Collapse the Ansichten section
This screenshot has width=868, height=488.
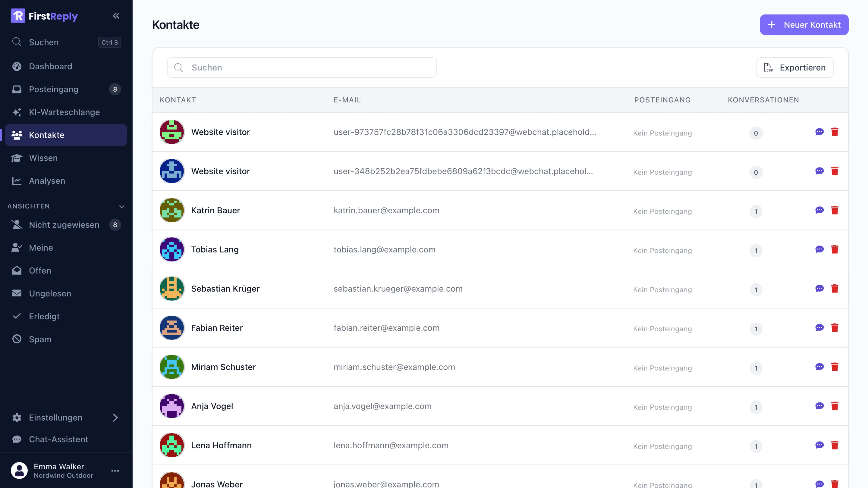point(122,206)
